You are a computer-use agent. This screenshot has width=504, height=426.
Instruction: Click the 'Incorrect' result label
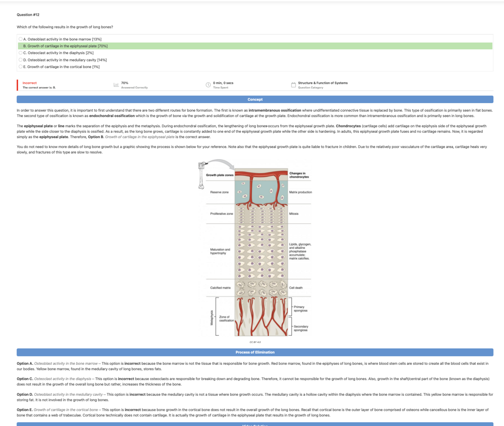pyautogui.click(x=29, y=83)
